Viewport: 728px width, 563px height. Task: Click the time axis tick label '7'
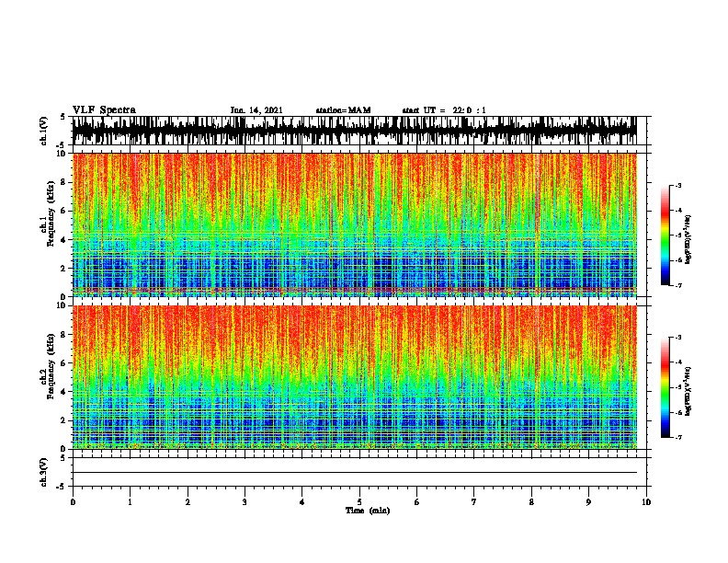(x=474, y=502)
